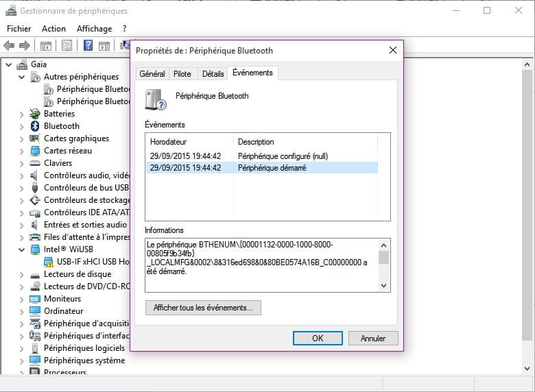Viewport: 535px width, 392px height.
Task: Click the Horodateur column header
Action: coord(190,142)
